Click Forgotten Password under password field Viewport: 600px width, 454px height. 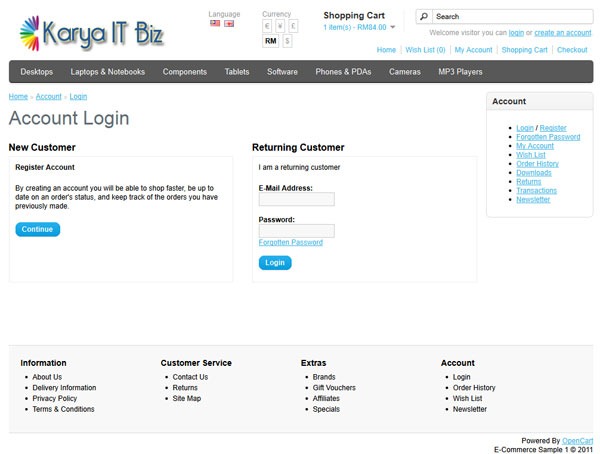tap(290, 242)
